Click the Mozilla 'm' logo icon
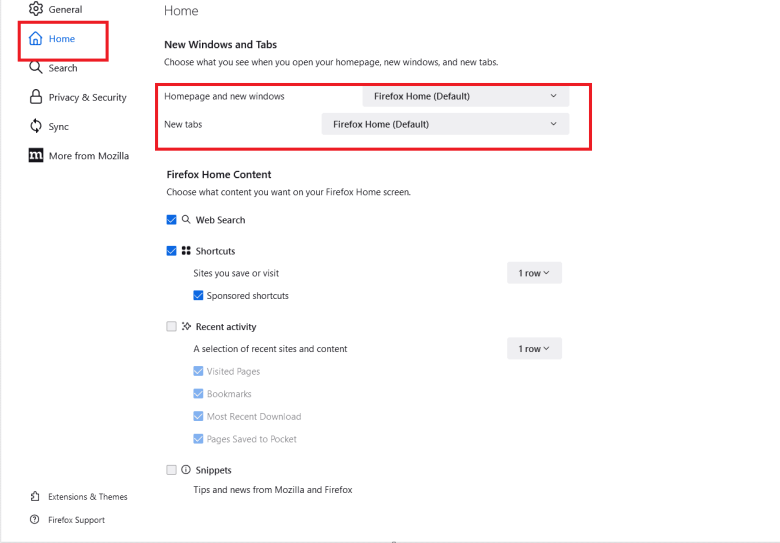This screenshot has width=780, height=543. pos(36,156)
